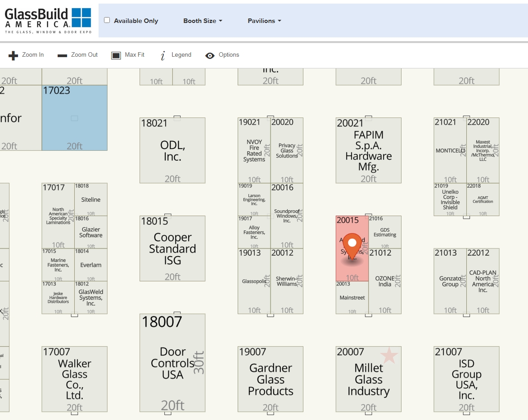
Task: Open booth 18007 Door Controls USA
Action: point(172,363)
